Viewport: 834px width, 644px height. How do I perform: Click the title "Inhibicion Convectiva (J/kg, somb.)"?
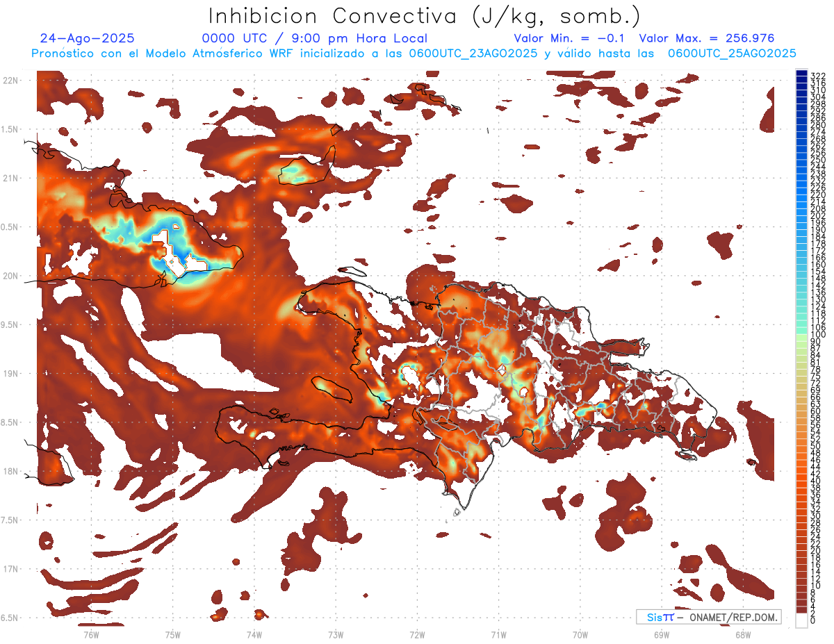click(425, 17)
